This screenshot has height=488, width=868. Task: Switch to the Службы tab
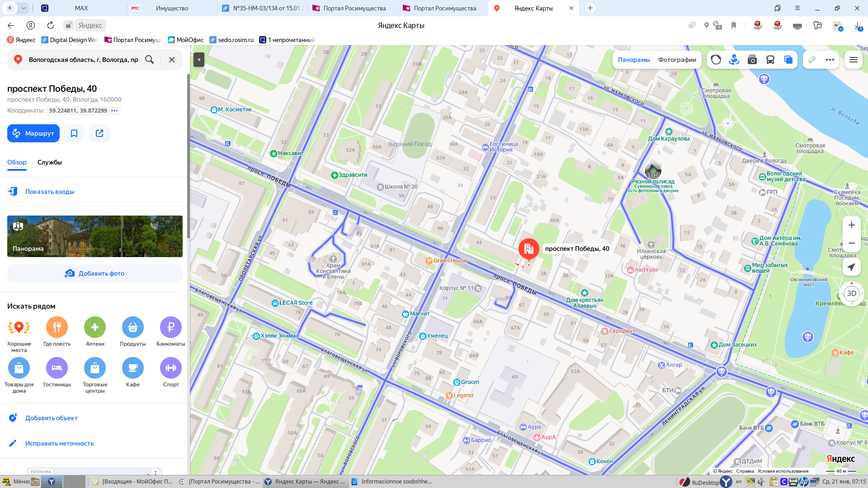(50, 162)
